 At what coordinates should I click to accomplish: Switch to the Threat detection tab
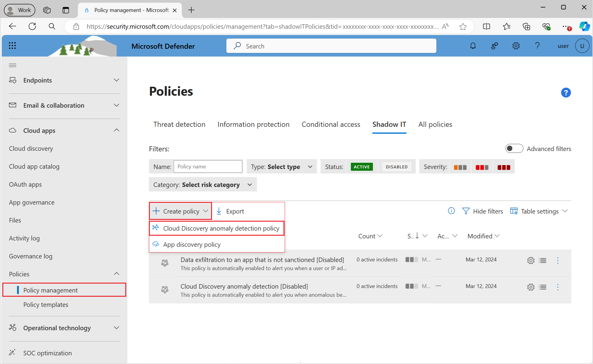click(x=179, y=125)
